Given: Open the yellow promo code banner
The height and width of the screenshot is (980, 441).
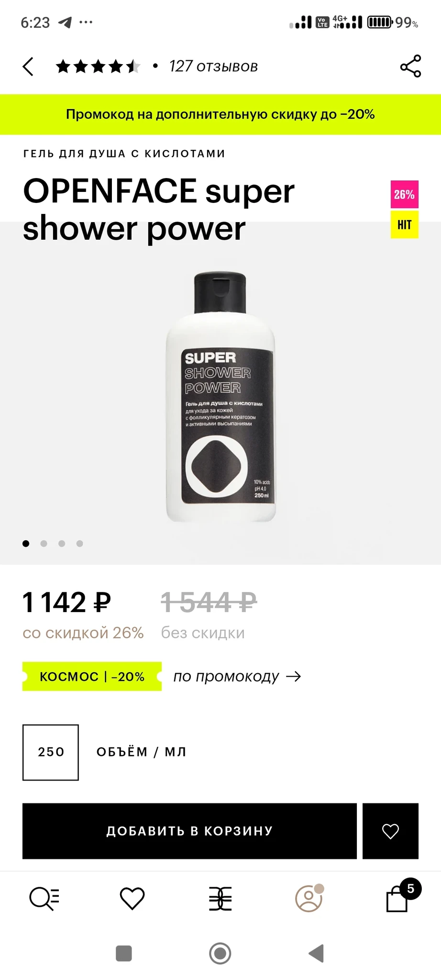Looking at the screenshot, I should click(220, 114).
